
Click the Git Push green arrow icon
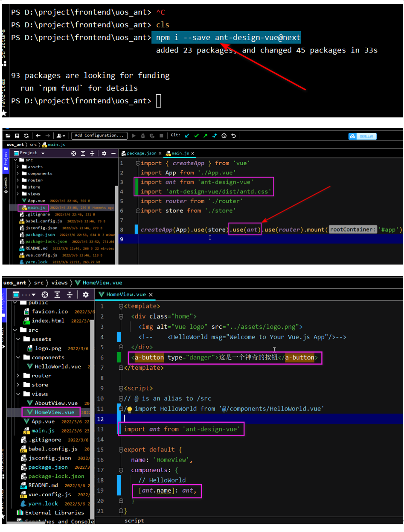coord(206,135)
